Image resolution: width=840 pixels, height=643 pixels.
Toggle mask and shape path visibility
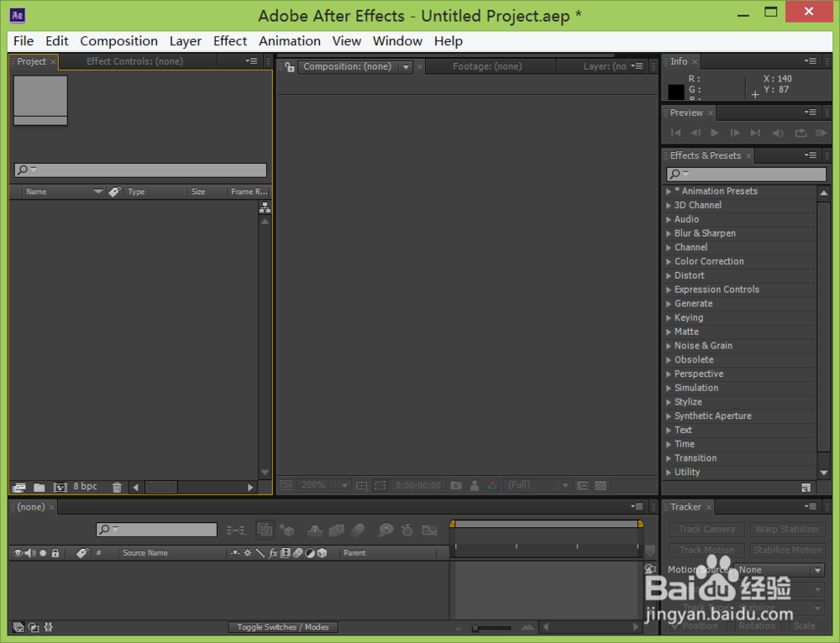coord(380,485)
